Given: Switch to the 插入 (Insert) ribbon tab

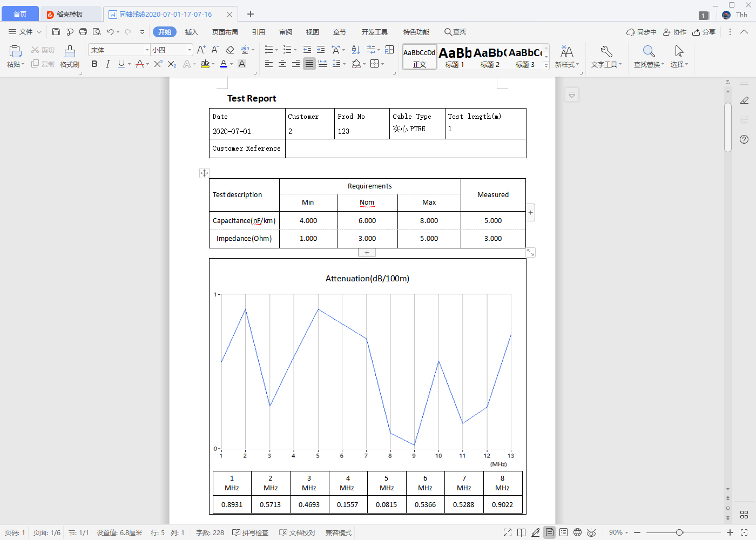Looking at the screenshot, I should coord(192,32).
